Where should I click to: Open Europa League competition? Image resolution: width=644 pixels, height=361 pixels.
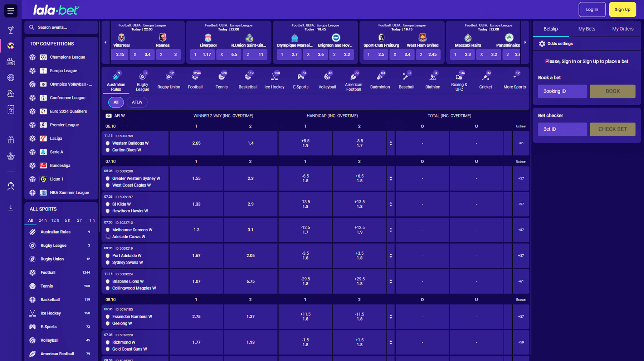click(x=61, y=71)
